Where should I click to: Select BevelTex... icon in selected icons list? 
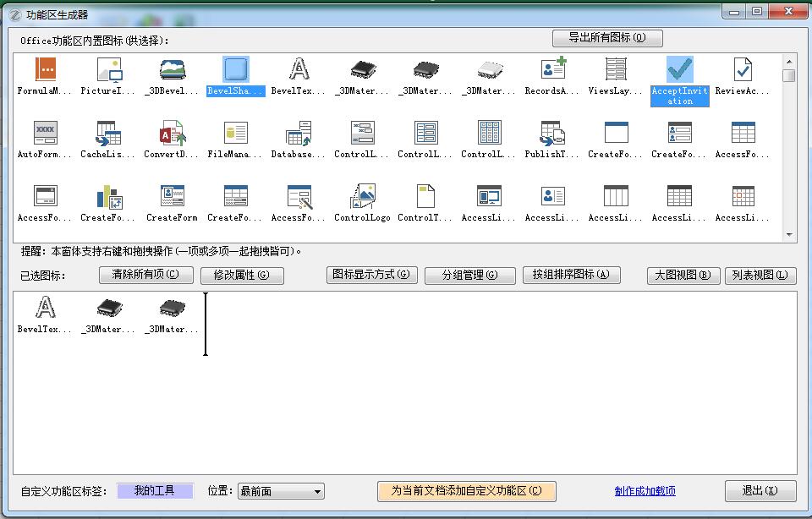point(45,309)
